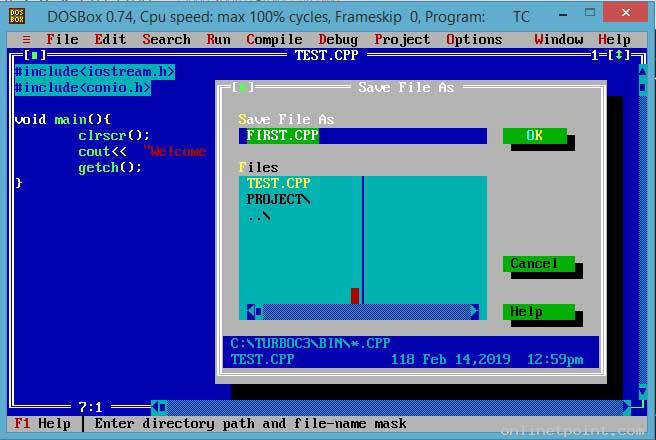Open the Window menu

click(x=559, y=39)
